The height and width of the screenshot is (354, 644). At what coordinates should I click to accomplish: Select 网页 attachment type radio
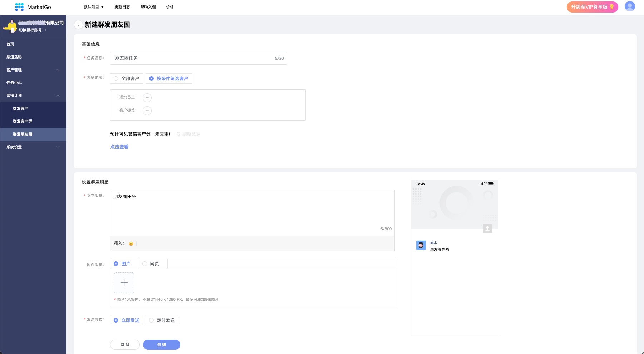(145, 264)
